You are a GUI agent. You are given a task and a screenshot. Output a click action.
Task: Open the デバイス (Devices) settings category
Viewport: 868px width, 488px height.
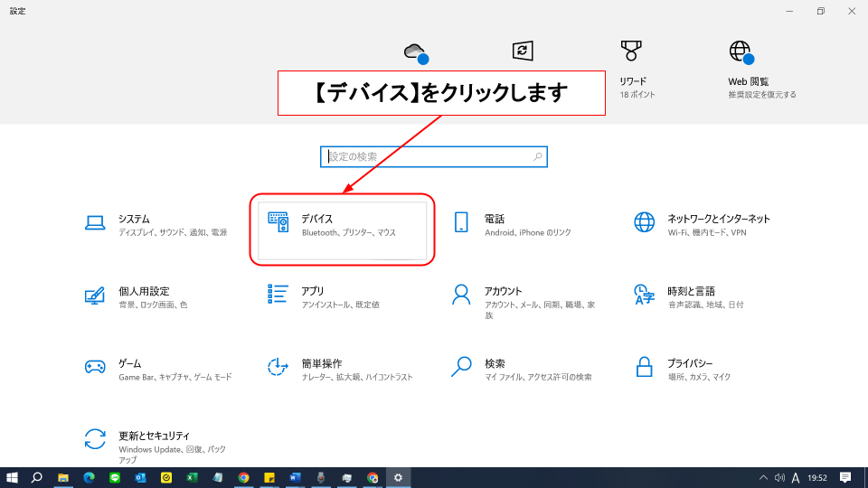point(342,225)
